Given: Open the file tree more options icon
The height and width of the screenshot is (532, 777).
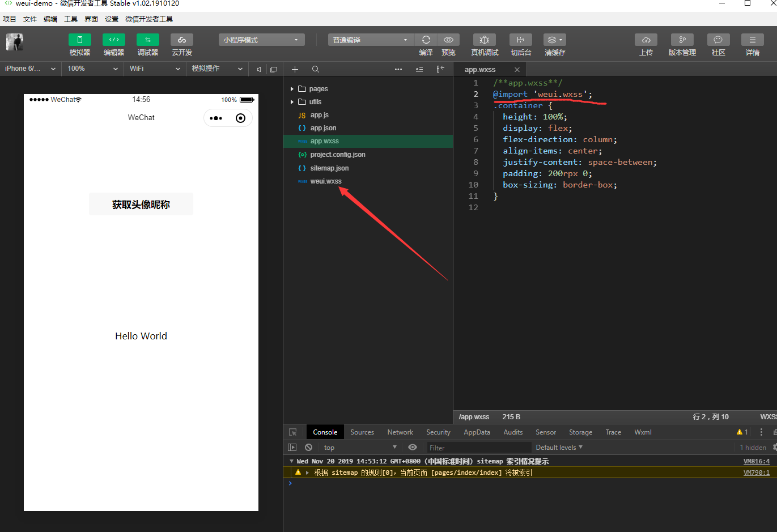Looking at the screenshot, I should coord(398,69).
